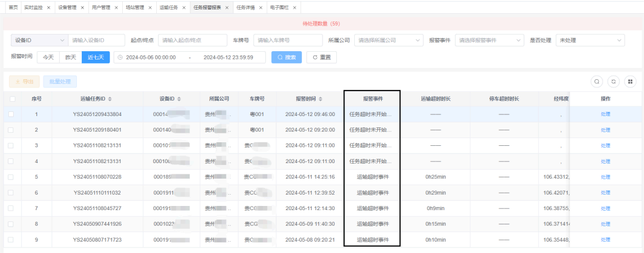Viewport: 644px width, 253px height.
Task: Click the round refresh icon above table
Action: click(613, 82)
